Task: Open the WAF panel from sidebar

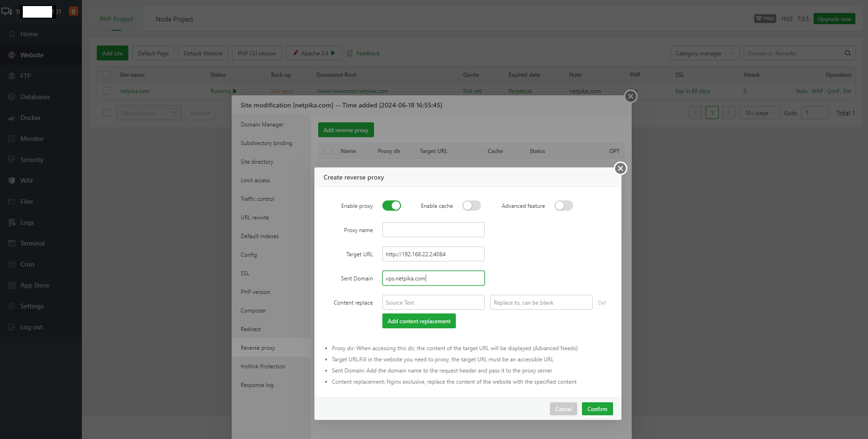Action: (x=27, y=180)
